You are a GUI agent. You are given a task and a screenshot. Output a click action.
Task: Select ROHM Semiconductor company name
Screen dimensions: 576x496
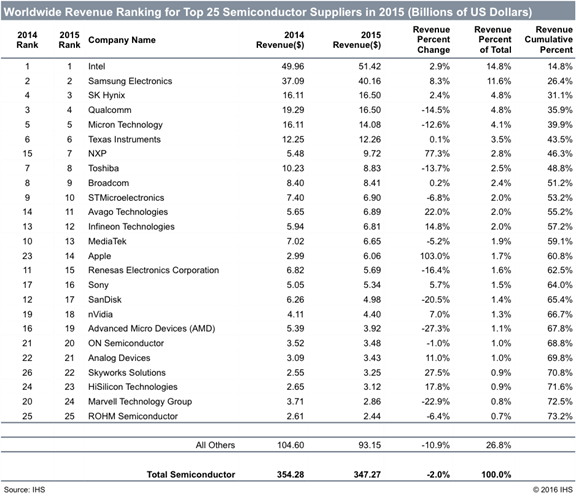point(133,416)
